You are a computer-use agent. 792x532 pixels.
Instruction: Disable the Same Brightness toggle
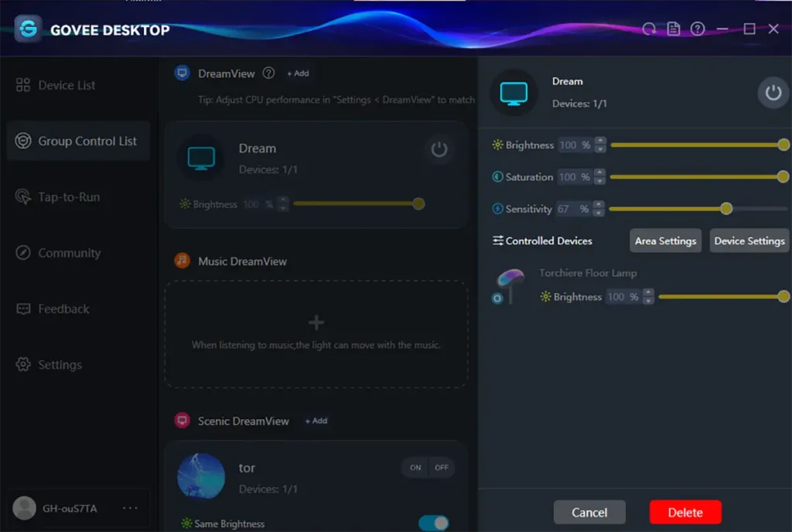click(x=434, y=523)
